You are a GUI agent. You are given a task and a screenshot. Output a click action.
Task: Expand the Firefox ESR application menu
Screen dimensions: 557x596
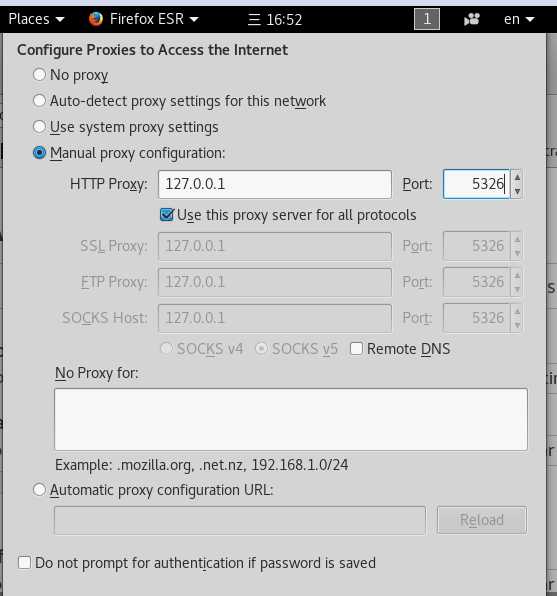[154, 19]
